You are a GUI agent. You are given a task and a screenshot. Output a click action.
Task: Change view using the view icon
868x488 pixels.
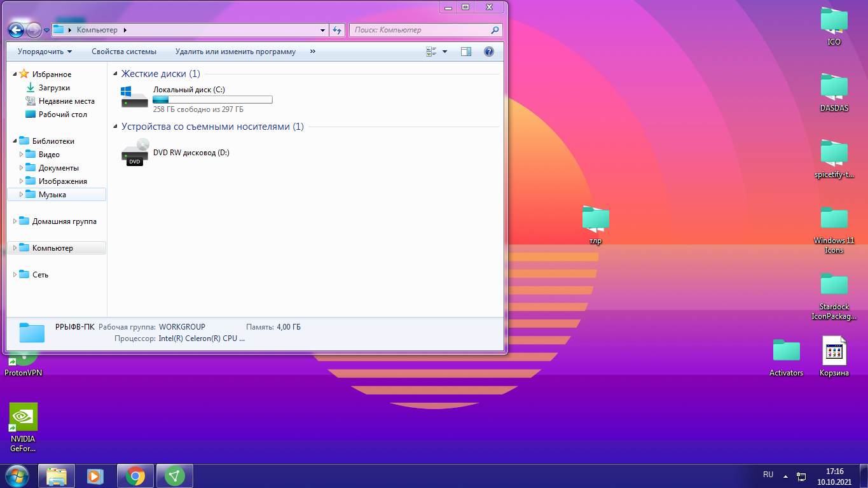click(x=432, y=52)
